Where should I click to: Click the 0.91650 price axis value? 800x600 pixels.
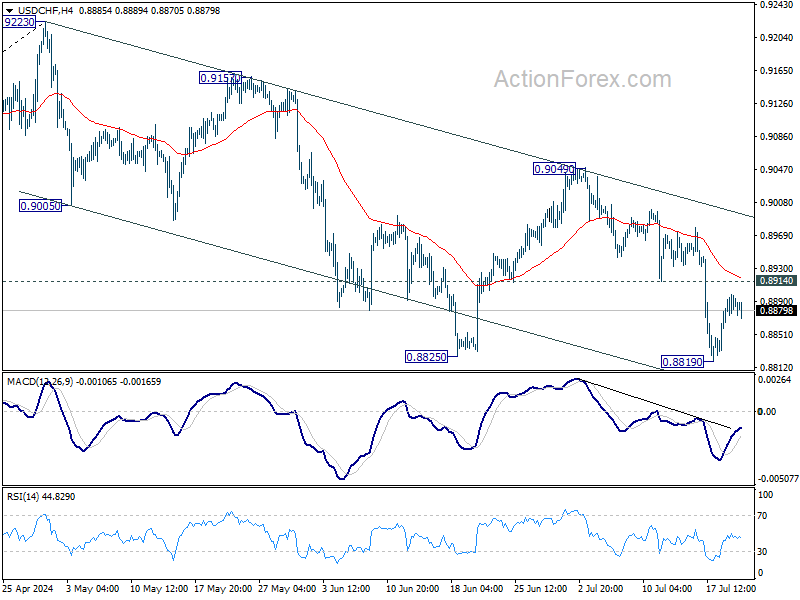[x=777, y=70]
